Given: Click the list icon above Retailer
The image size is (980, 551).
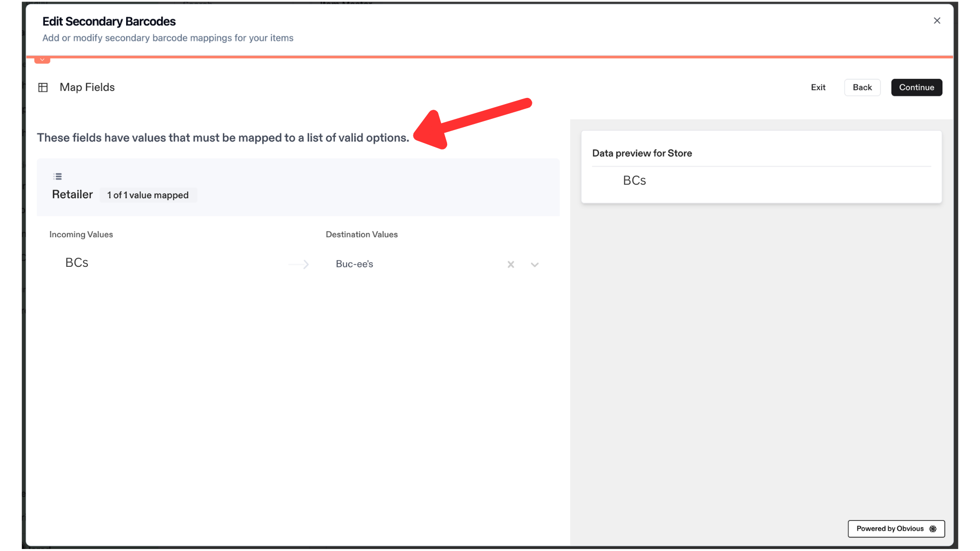Looking at the screenshot, I should tap(58, 177).
